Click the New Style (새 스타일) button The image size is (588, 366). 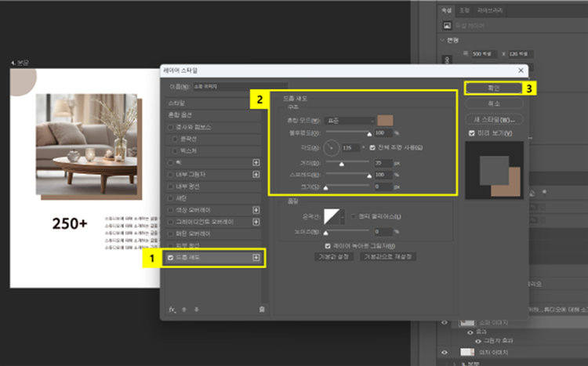[494, 120]
